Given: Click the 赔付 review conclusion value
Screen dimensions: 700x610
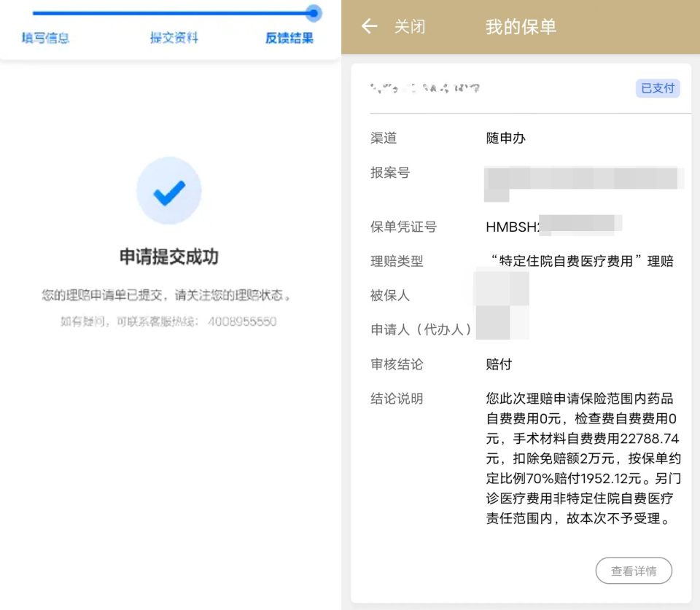Looking at the screenshot, I should 499,364.
